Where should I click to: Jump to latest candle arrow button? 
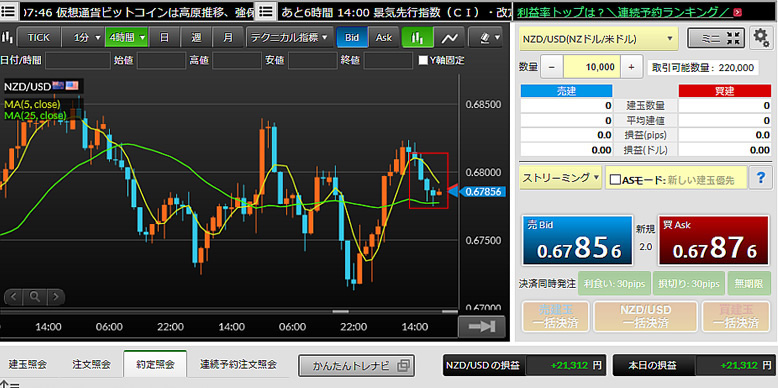(x=481, y=326)
